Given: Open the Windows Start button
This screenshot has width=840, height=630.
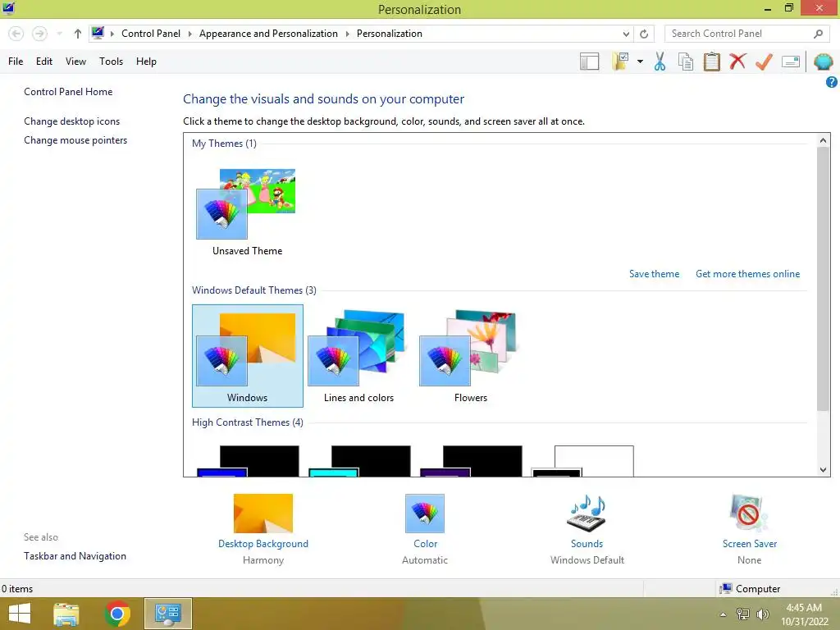Looking at the screenshot, I should click(x=20, y=614).
